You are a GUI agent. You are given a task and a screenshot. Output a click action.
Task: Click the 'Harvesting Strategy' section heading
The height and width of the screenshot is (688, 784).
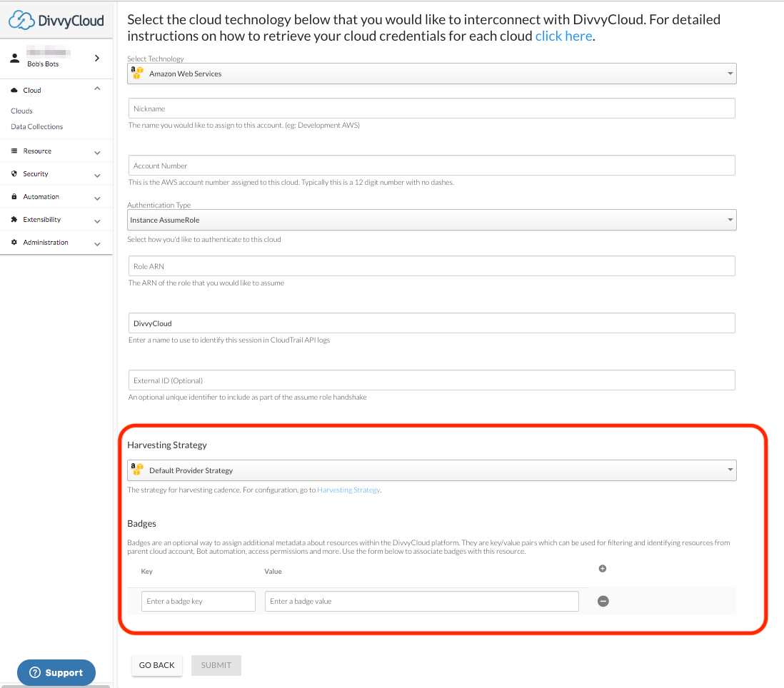[167, 445]
